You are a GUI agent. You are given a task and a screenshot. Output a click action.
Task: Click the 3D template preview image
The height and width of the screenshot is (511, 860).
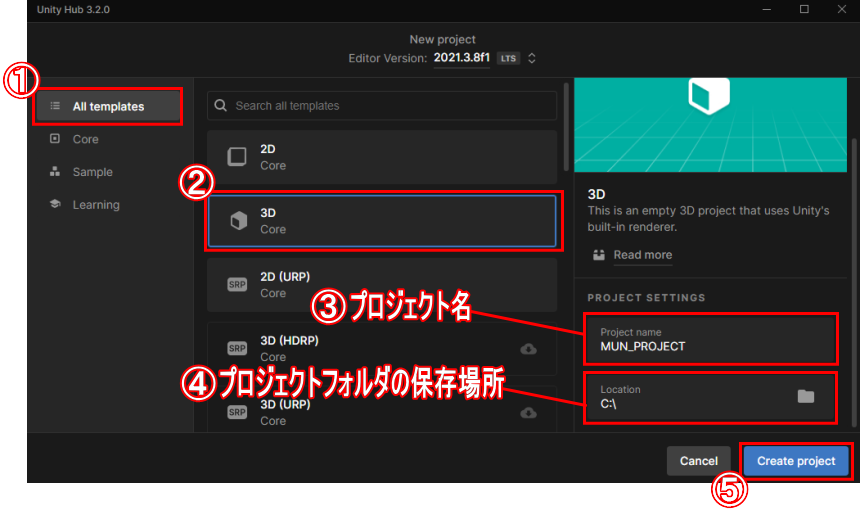(710, 125)
